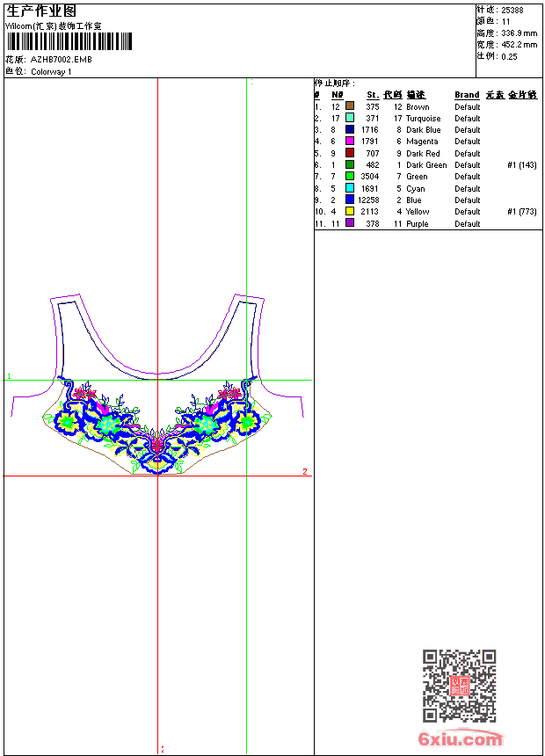Select the 'N#' column header
The image size is (545, 756).
point(338,95)
